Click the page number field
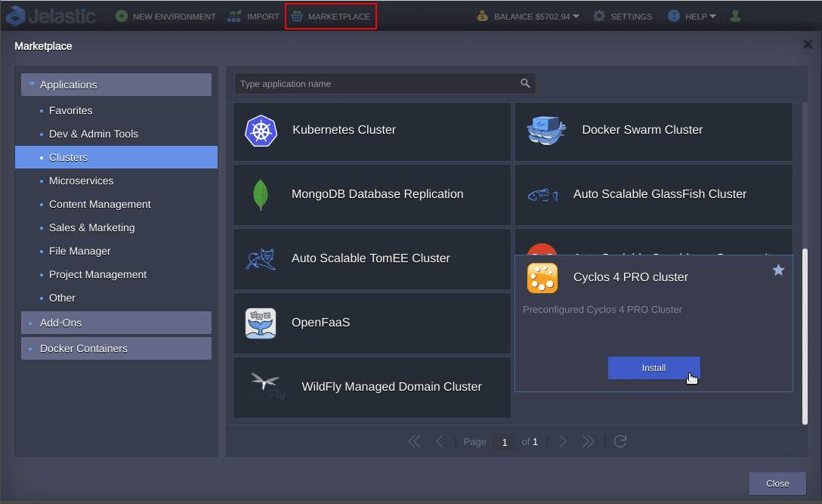This screenshot has width=822, height=504. tap(505, 442)
